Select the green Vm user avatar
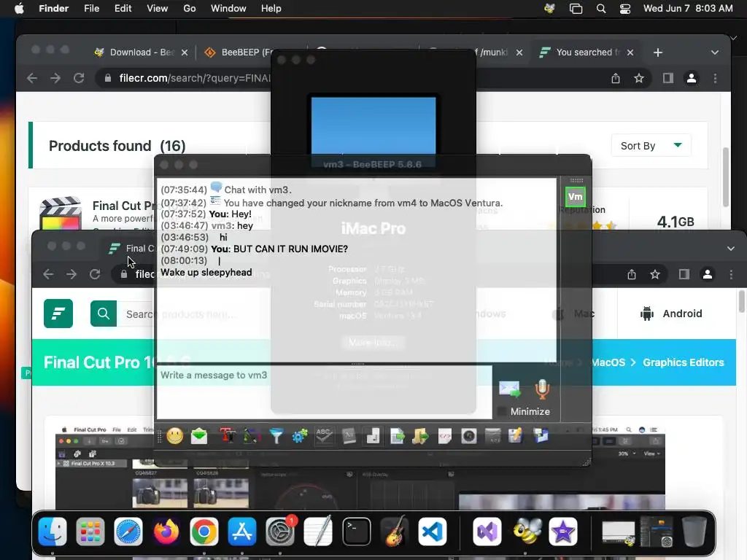The image size is (747, 560). pyautogui.click(x=575, y=197)
